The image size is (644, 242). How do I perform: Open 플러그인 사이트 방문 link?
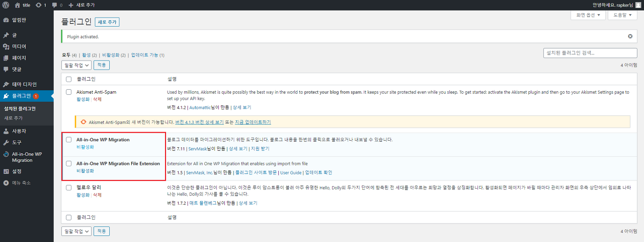tap(256, 172)
